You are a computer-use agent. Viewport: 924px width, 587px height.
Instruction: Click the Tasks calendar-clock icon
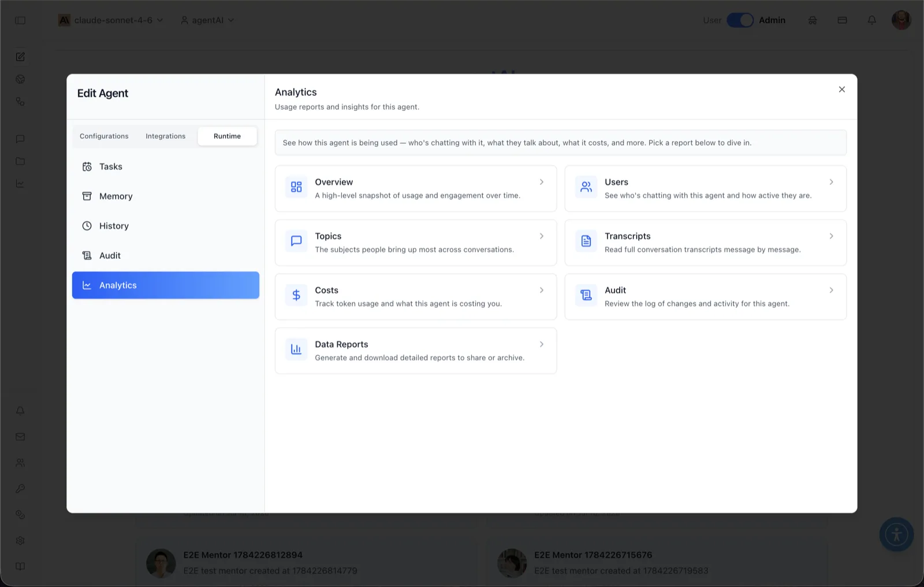87,166
